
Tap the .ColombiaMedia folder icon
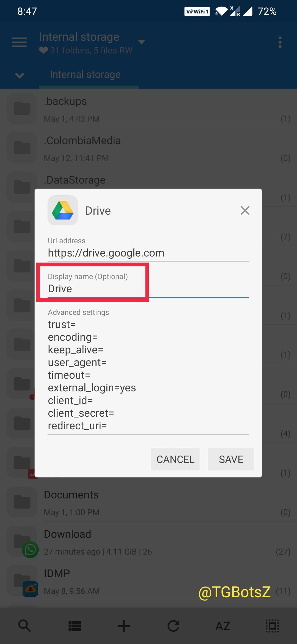(x=22, y=148)
